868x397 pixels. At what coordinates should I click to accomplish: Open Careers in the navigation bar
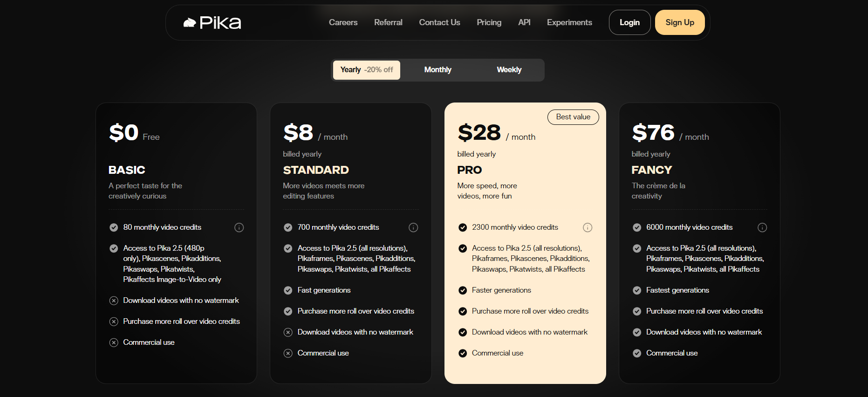pyautogui.click(x=343, y=22)
